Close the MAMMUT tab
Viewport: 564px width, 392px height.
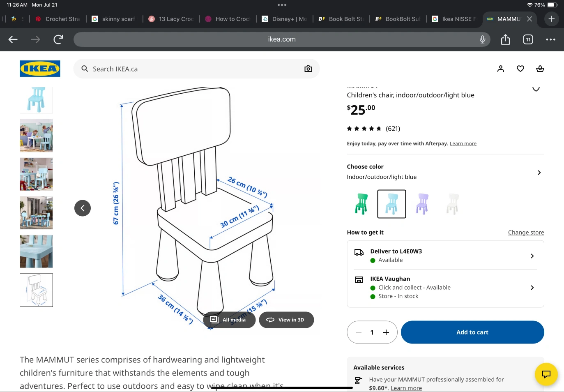[x=529, y=19]
